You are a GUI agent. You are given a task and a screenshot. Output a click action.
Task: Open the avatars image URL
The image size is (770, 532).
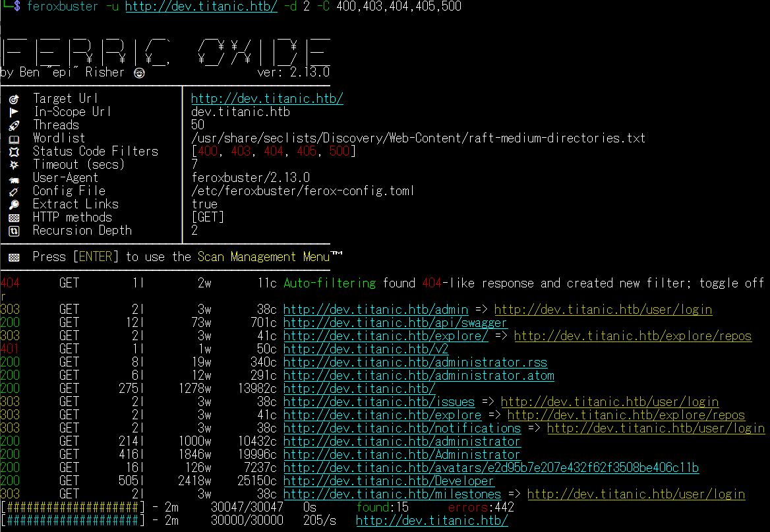[x=491, y=468]
